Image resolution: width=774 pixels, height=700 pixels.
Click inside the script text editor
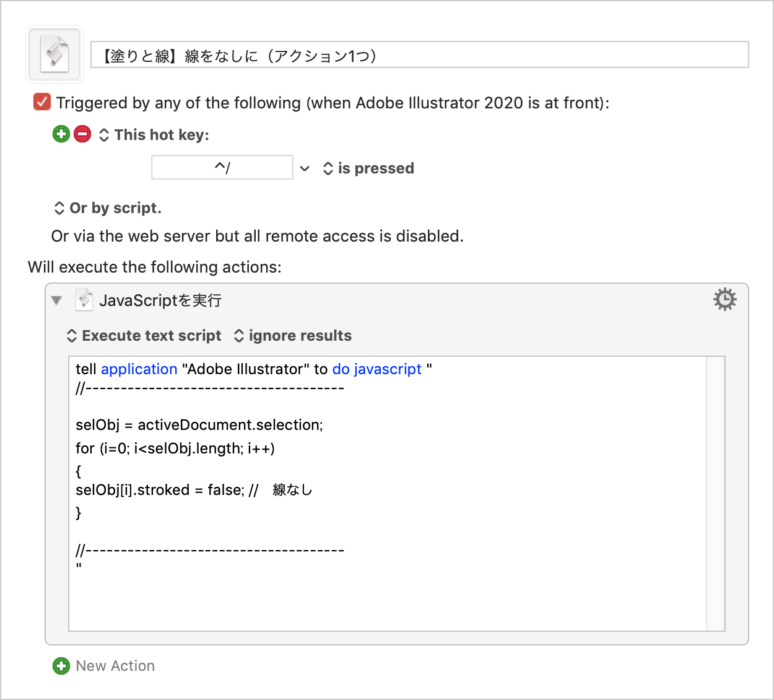(388, 494)
